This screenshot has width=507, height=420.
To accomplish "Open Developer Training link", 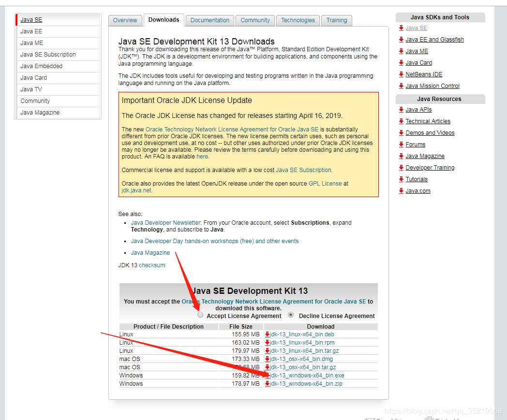I will click(430, 168).
